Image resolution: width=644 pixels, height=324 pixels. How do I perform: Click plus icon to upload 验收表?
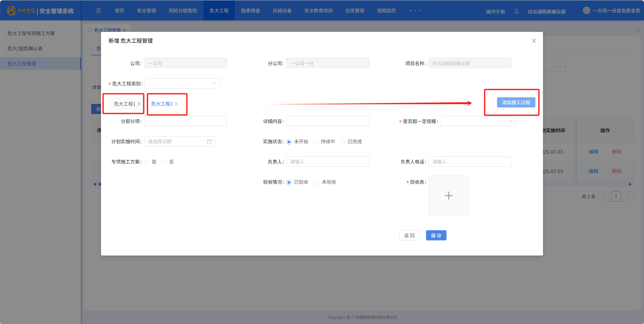(449, 196)
